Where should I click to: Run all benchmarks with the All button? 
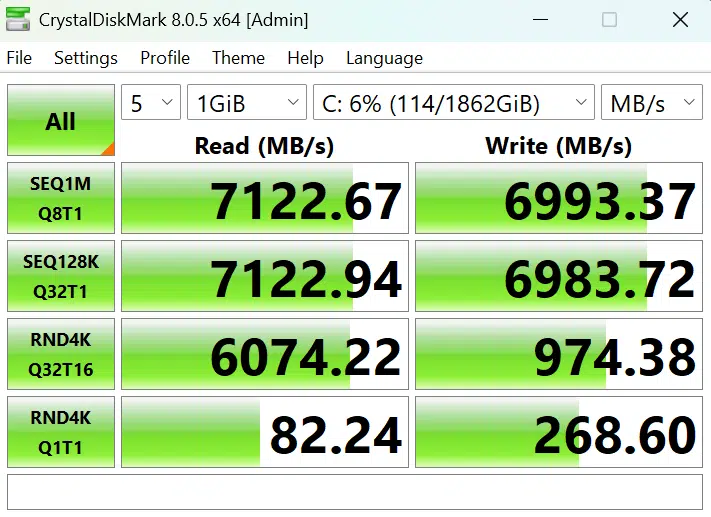[61, 120]
